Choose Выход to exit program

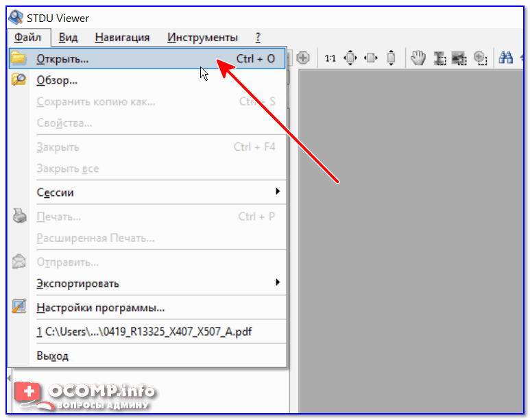click(147, 356)
